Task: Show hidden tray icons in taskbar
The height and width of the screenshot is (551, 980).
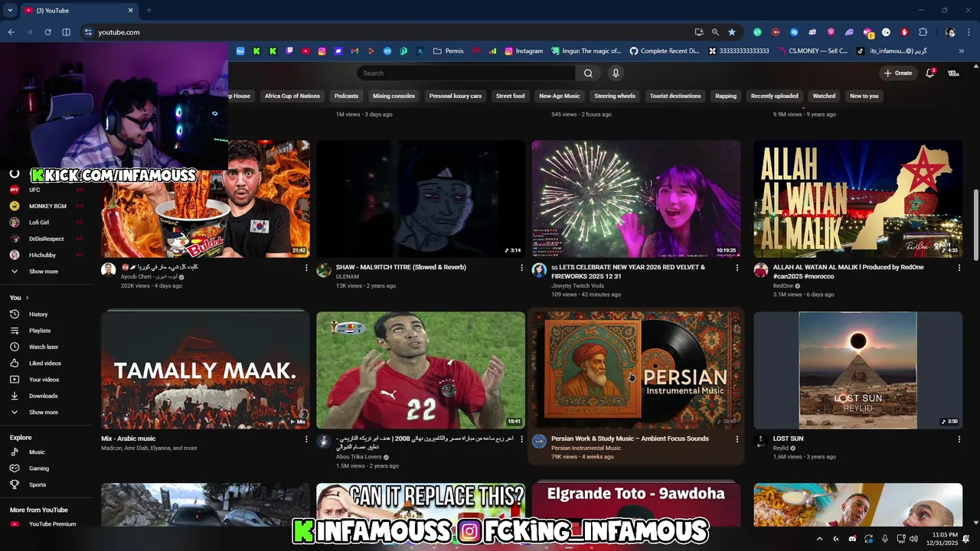Action: 820,539
